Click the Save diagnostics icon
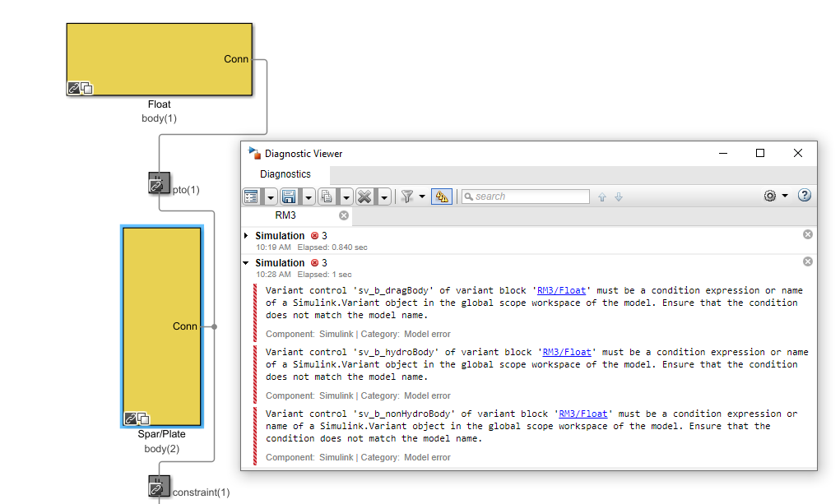 (290, 196)
